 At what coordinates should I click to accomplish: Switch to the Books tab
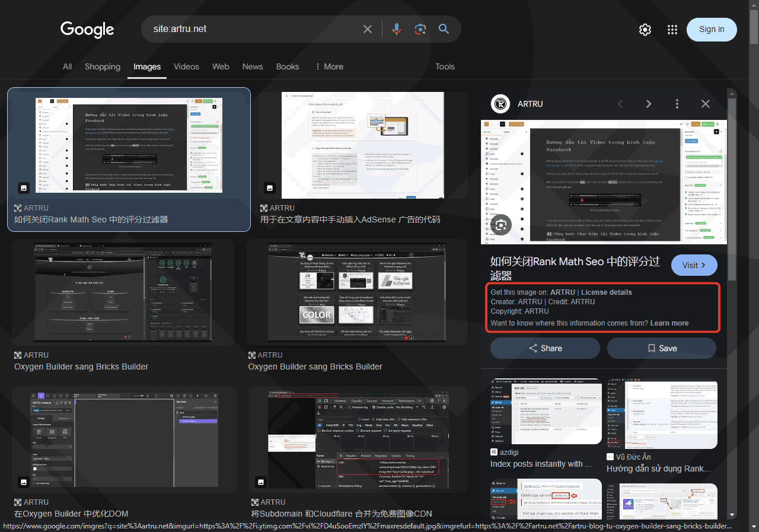point(288,66)
